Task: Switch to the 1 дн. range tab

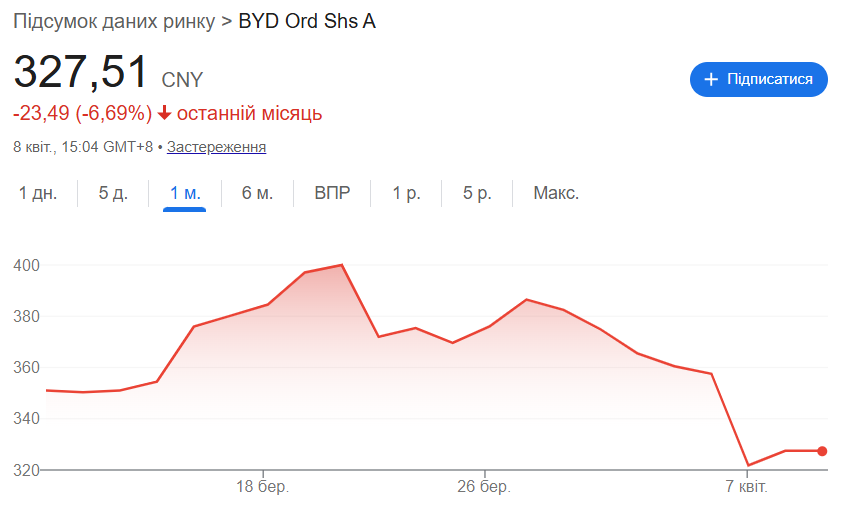Action: coord(38,193)
